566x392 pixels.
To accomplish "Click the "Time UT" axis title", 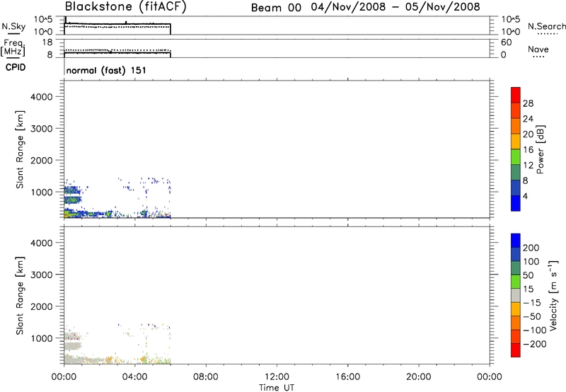I will (277, 388).
